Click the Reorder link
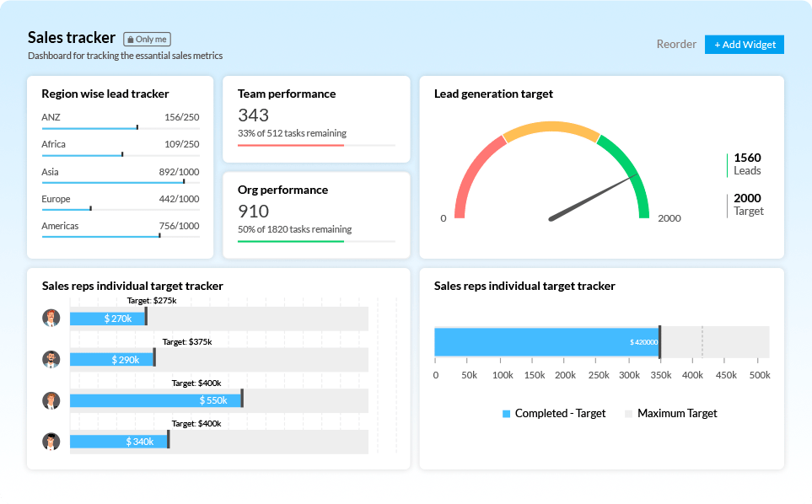The width and height of the screenshot is (812, 504). (676, 45)
